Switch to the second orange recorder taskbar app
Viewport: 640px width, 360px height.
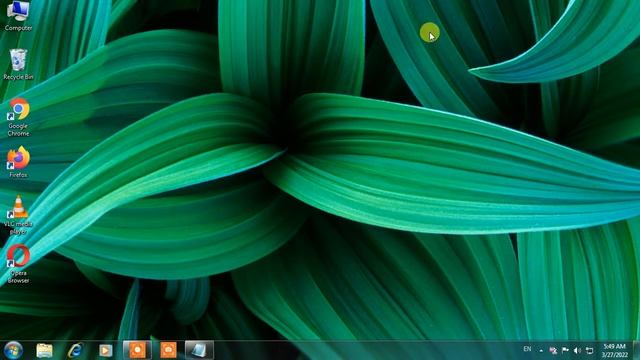168,350
